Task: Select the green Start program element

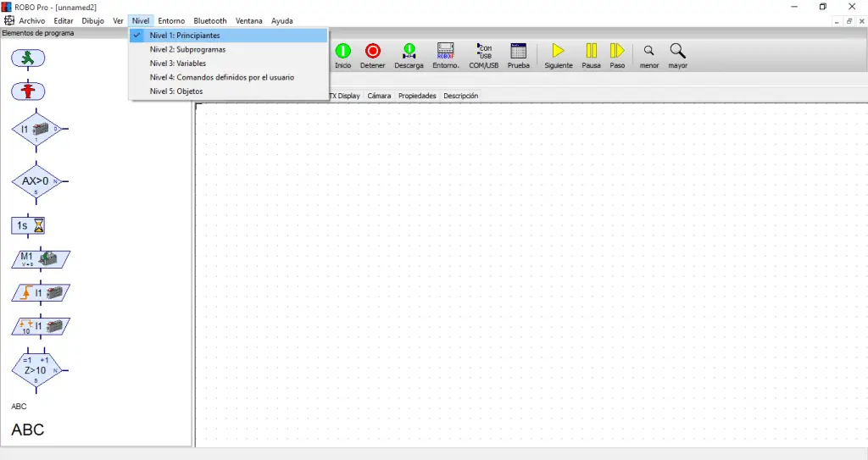Action: click(x=28, y=58)
